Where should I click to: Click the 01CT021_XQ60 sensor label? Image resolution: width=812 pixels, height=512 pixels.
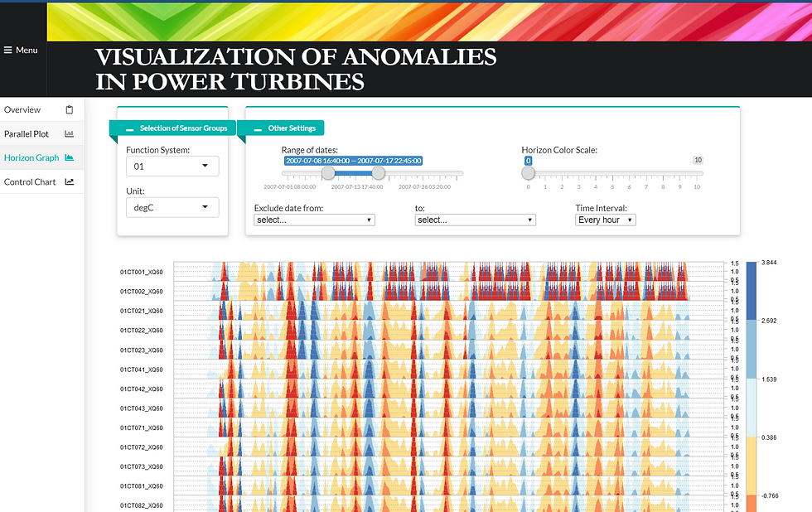pos(142,311)
